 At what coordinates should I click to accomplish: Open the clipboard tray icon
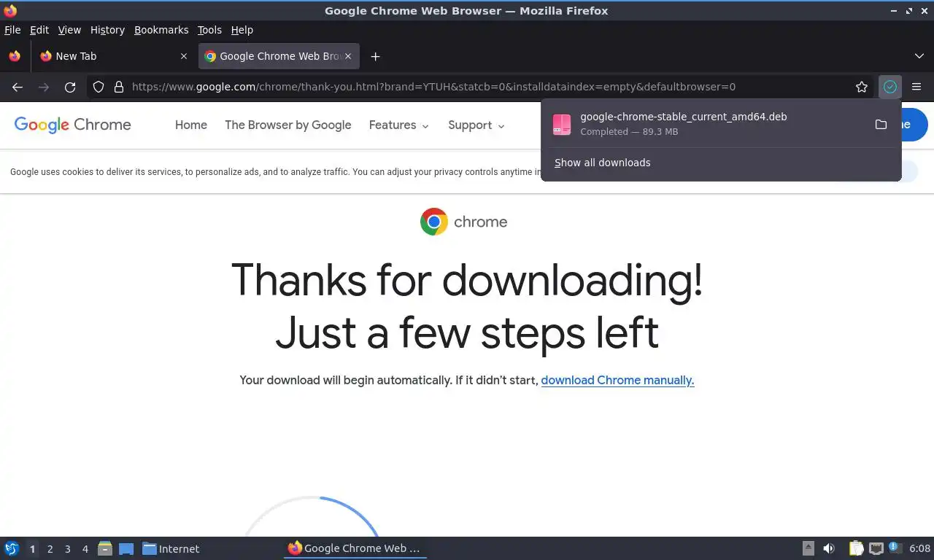(856, 548)
